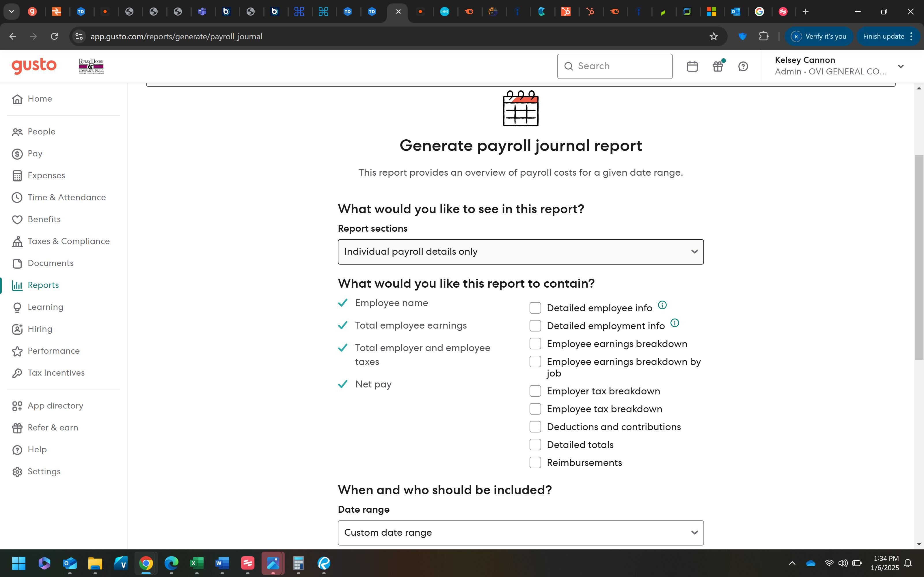Open Time & Attendance in the sidebar
The width and height of the screenshot is (924, 577).
click(66, 197)
